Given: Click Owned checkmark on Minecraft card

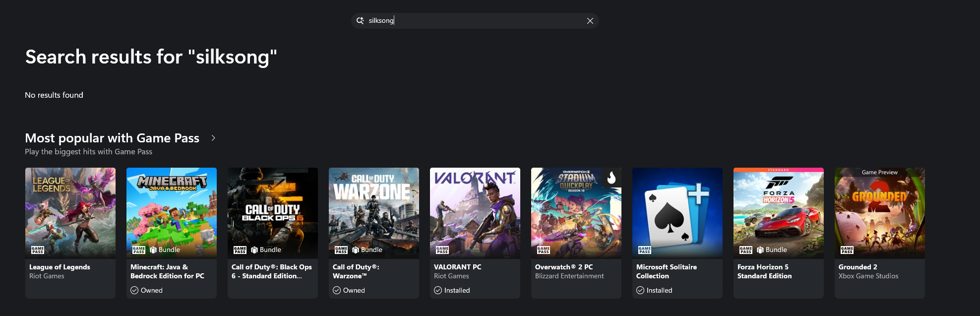Looking at the screenshot, I should [x=134, y=290].
